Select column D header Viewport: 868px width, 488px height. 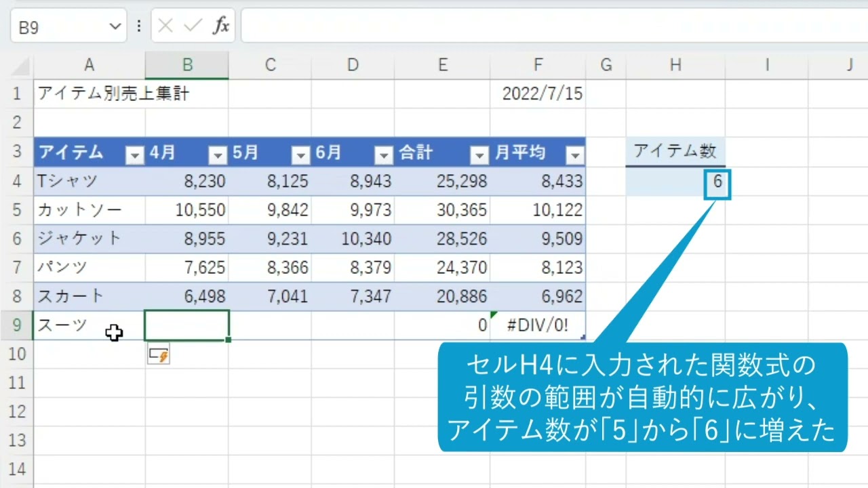(353, 65)
